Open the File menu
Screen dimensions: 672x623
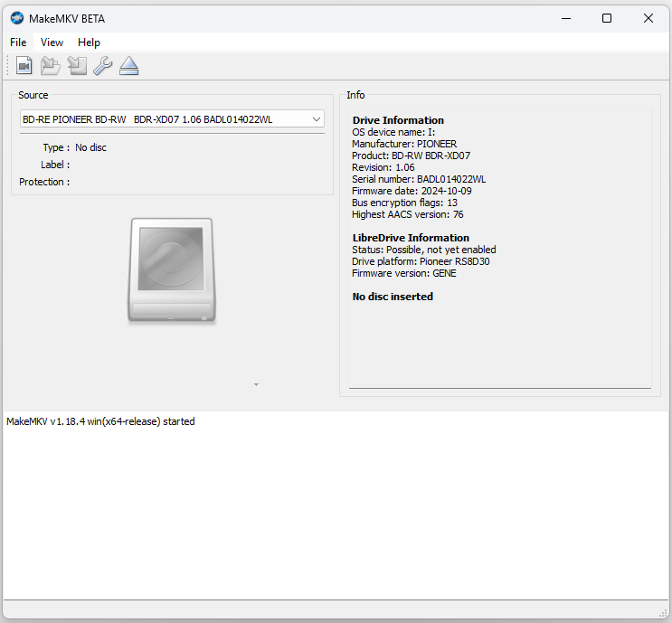pyautogui.click(x=18, y=42)
